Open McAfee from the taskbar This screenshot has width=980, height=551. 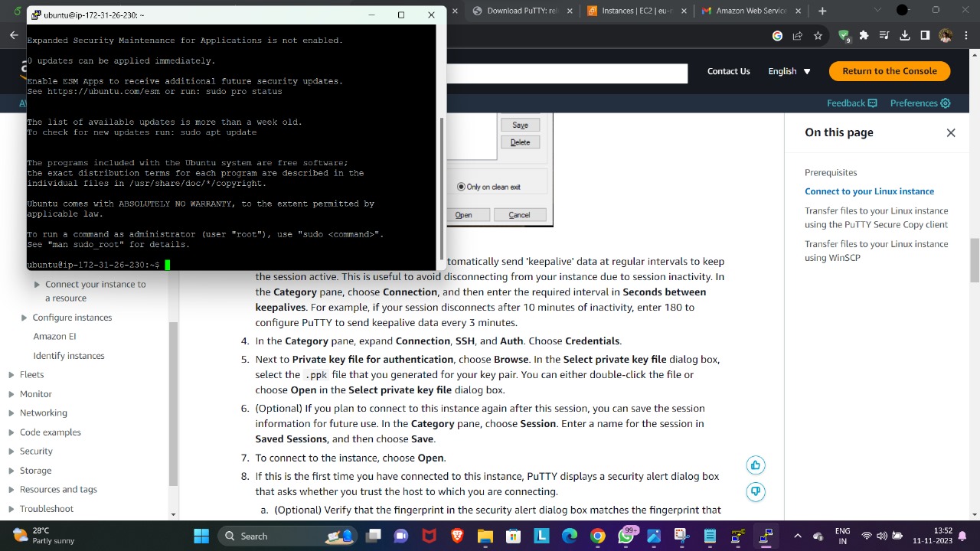pyautogui.click(x=429, y=536)
